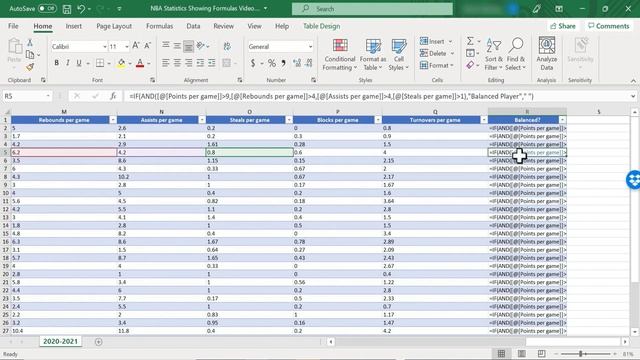Open Balanced? column filter dropdown

tap(562, 120)
